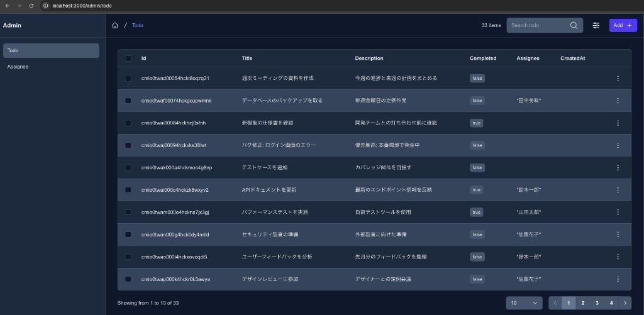Click the Admin title in sidebar header
The width and height of the screenshot is (644, 315).
[12, 25]
